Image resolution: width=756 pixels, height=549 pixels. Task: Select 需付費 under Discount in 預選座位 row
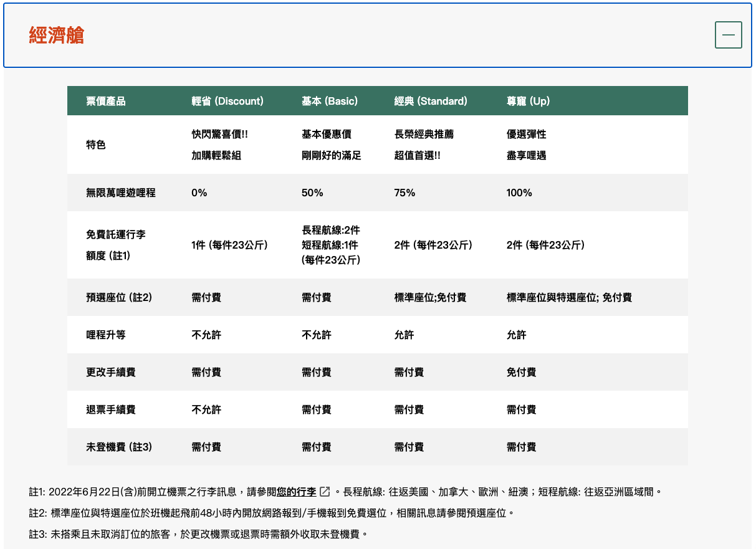pyautogui.click(x=206, y=297)
